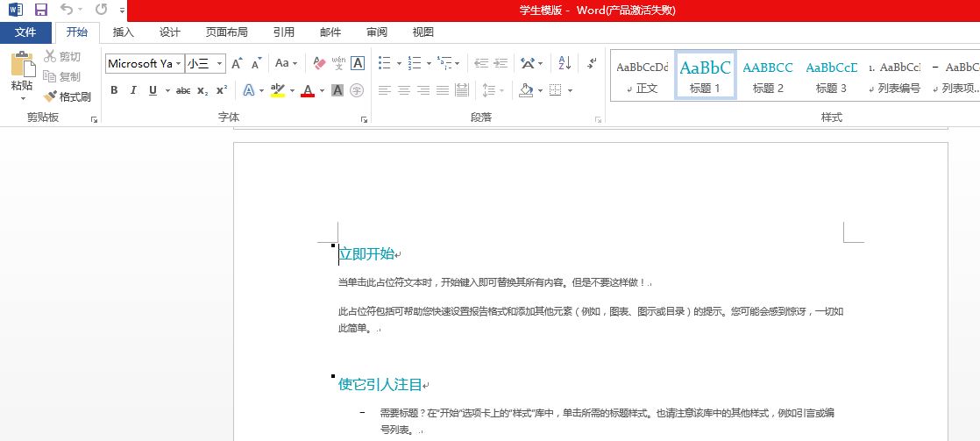Increase font size with grow font icon
The image size is (980, 441).
[x=237, y=63]
